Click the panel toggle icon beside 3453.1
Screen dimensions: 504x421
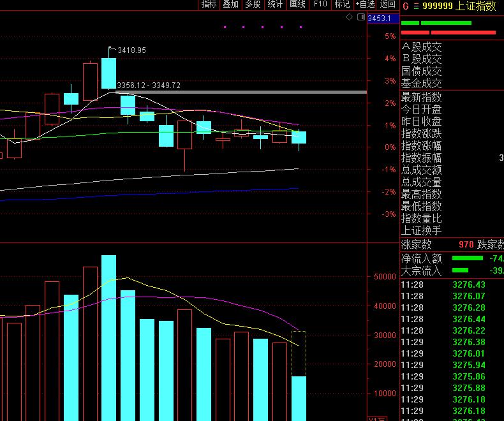click(x=361, y=17)
